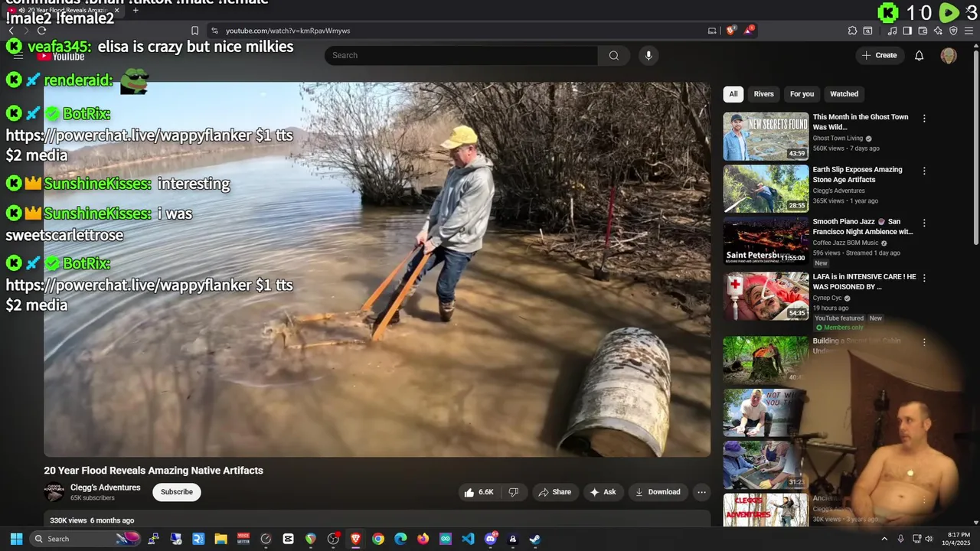Click the YouTube search box
Screen dimensions: 980x551
461,55
